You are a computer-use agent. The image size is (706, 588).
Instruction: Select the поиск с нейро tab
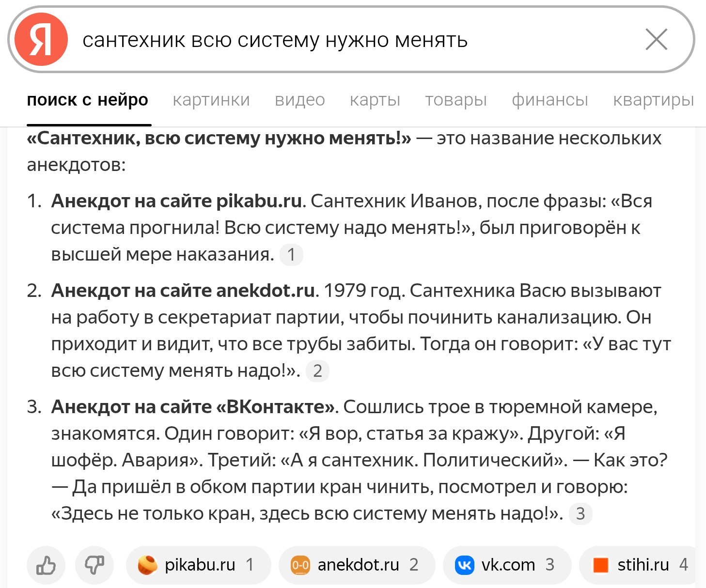tap(88, 100)
